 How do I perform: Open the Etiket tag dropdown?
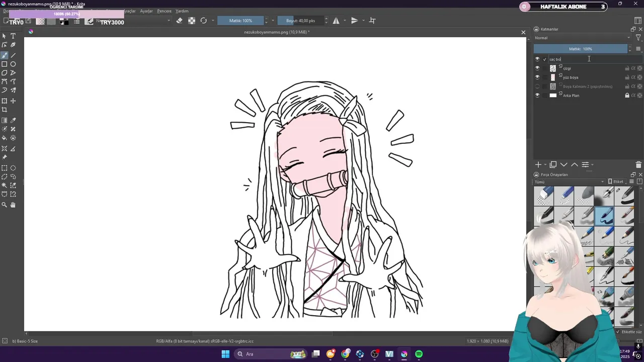pyautogui.click(x=617, y=182)
